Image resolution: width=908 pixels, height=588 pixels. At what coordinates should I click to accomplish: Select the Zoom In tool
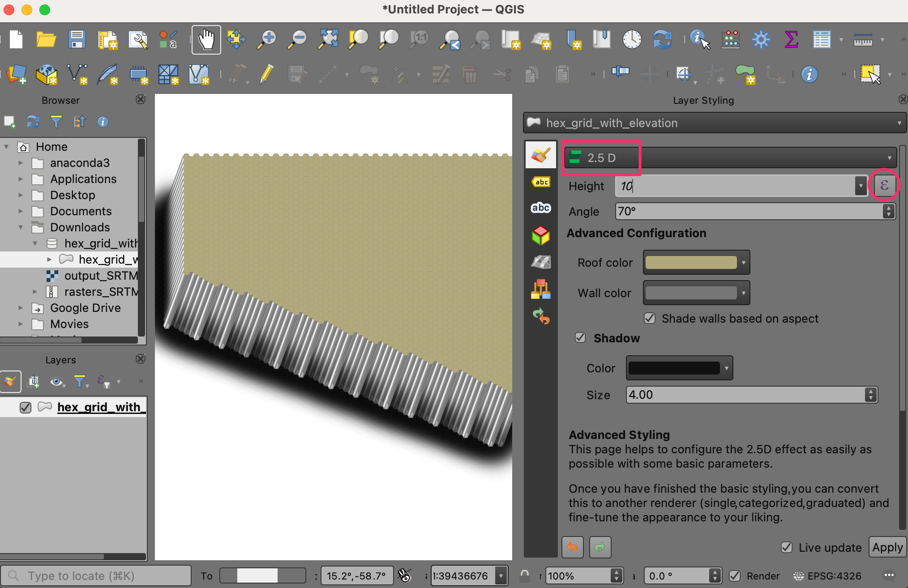tap(267, 39)
